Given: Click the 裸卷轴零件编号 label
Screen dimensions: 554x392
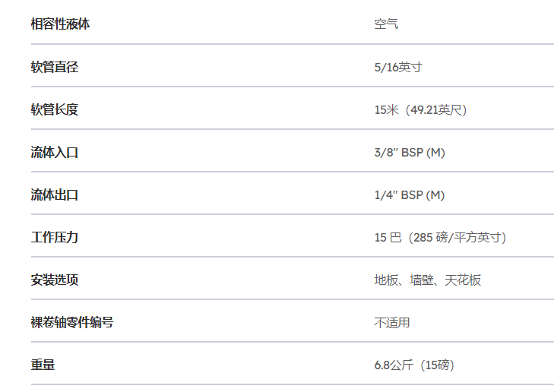Looking at the screenshot, I should pyautogui.click(x=72, y=322).
